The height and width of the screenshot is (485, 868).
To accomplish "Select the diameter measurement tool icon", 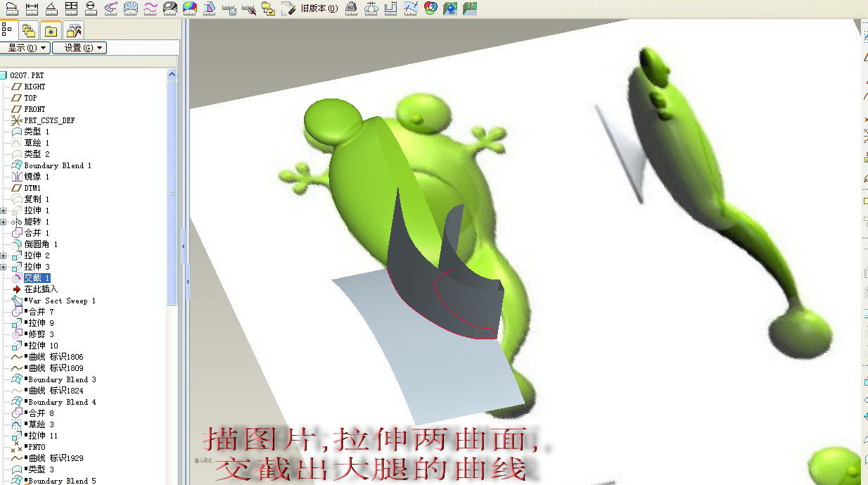I will [x=91, y=8].
